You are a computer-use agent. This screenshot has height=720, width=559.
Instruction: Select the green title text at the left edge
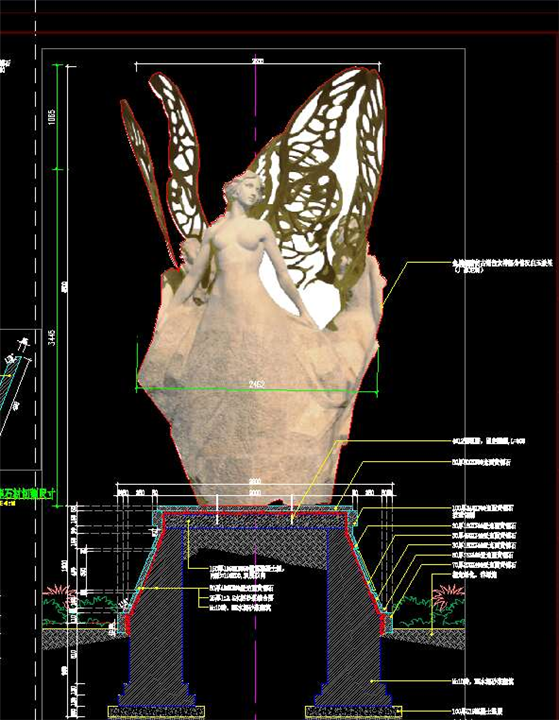pos(28,494)
